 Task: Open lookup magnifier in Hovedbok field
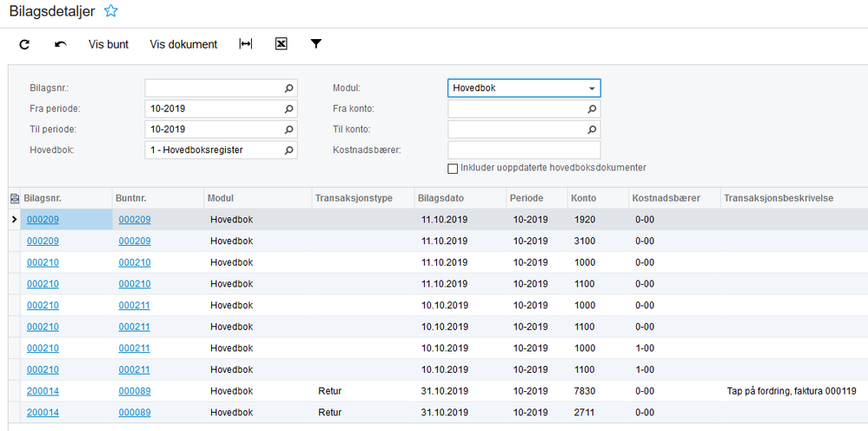coord(288,150)
